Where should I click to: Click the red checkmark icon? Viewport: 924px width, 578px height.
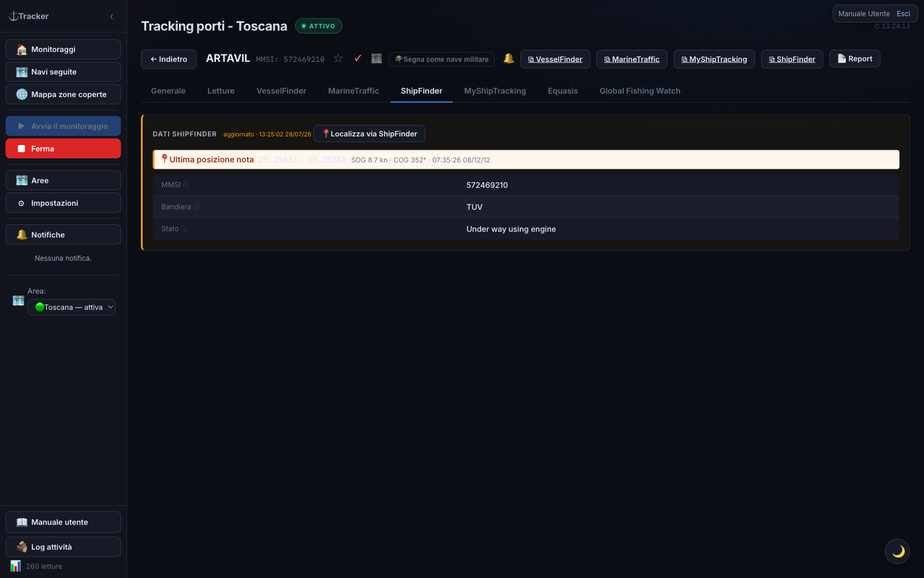click(x=358, y=58)
